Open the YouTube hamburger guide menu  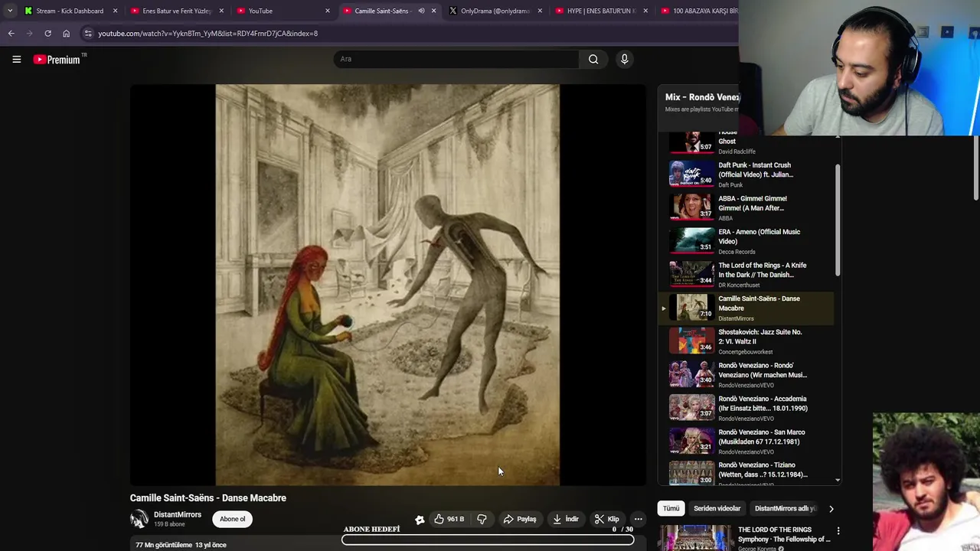point(16,59)
